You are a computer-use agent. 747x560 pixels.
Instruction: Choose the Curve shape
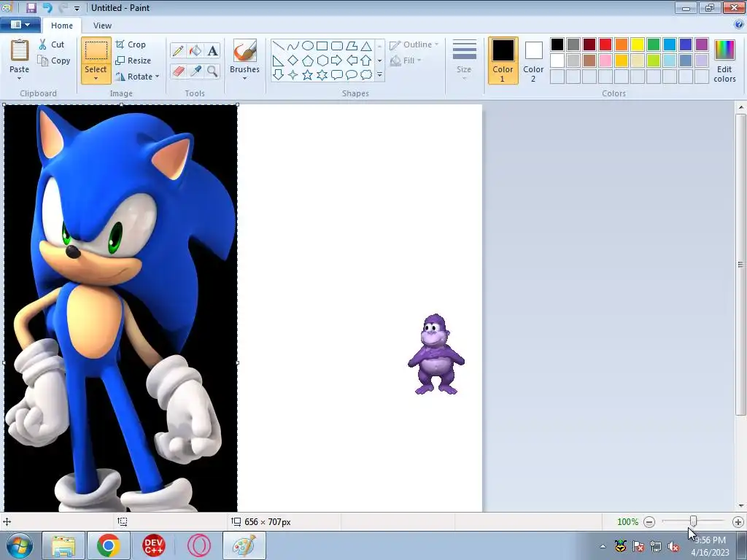(293, 46)
